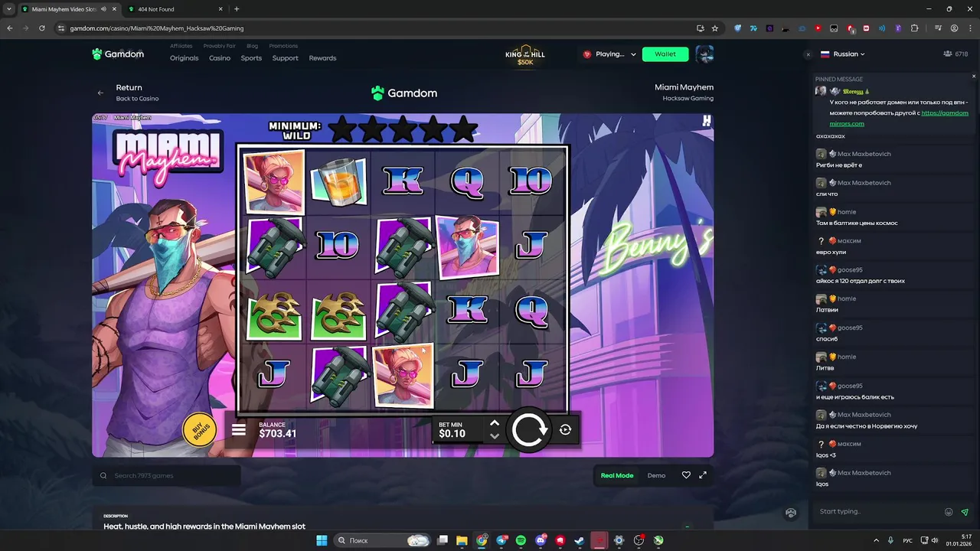Open the autoplay settings icon
Image resolution: width=980 pixels, height=551 pixels.
point(565,430)
